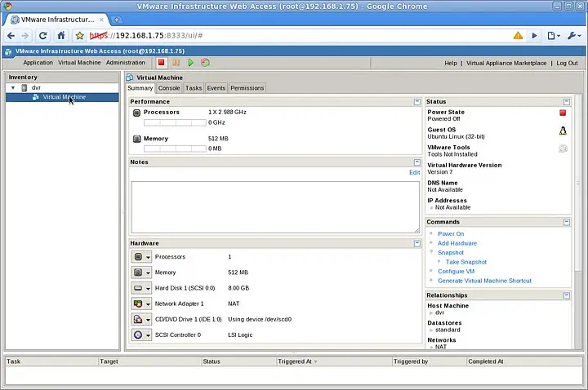Open a new browser tab
588x390 pixels.
(116, 20)
